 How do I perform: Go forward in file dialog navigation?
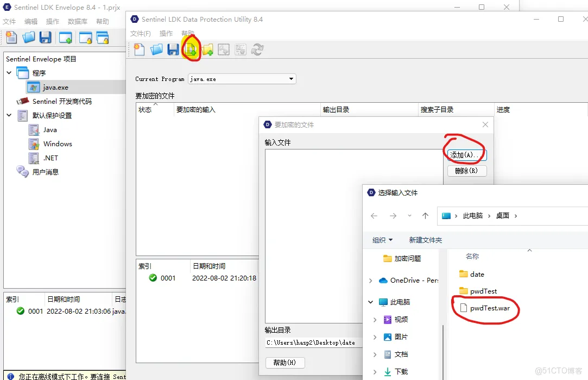(x=393, y=215)
